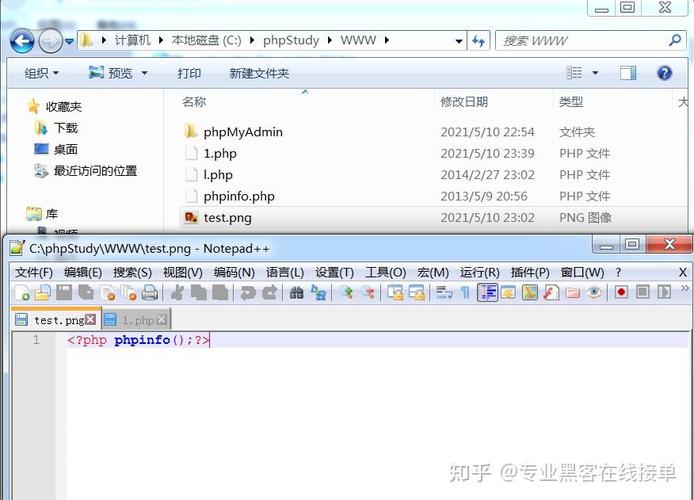Screen dimensions: 694x500
Task: Open the 插件(P) menu
Action: click(530, 272)
